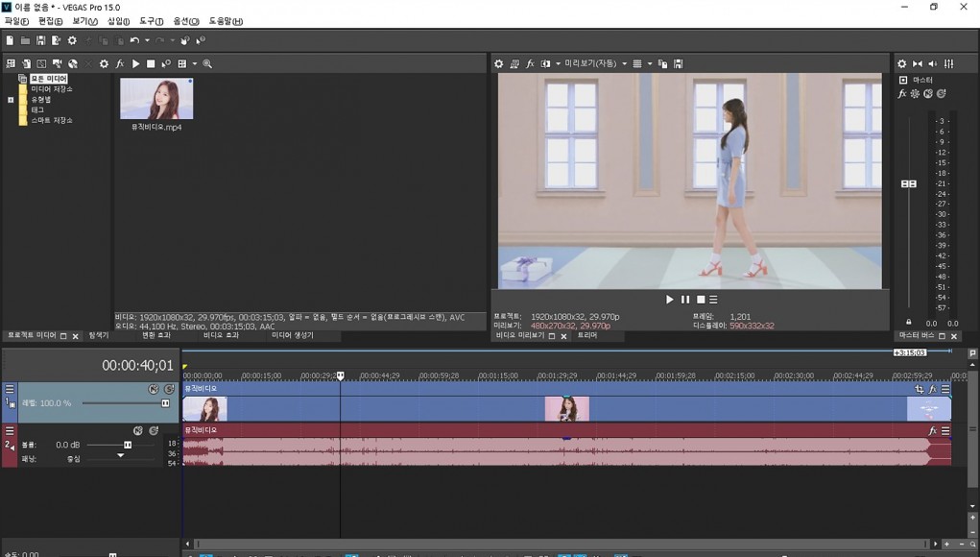Open the 옵션 menu

pos(185,21)
